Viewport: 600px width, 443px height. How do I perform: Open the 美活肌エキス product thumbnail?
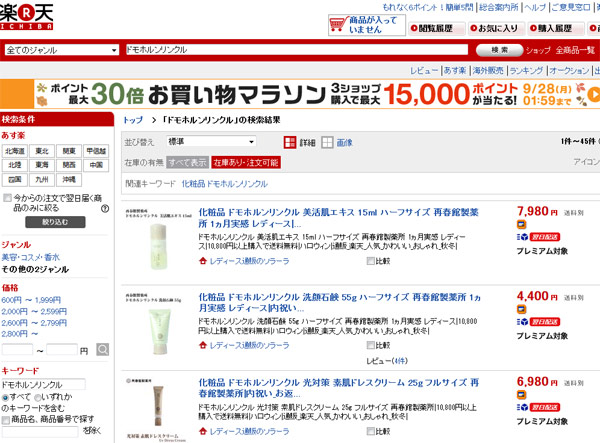[x=158, y=239]
